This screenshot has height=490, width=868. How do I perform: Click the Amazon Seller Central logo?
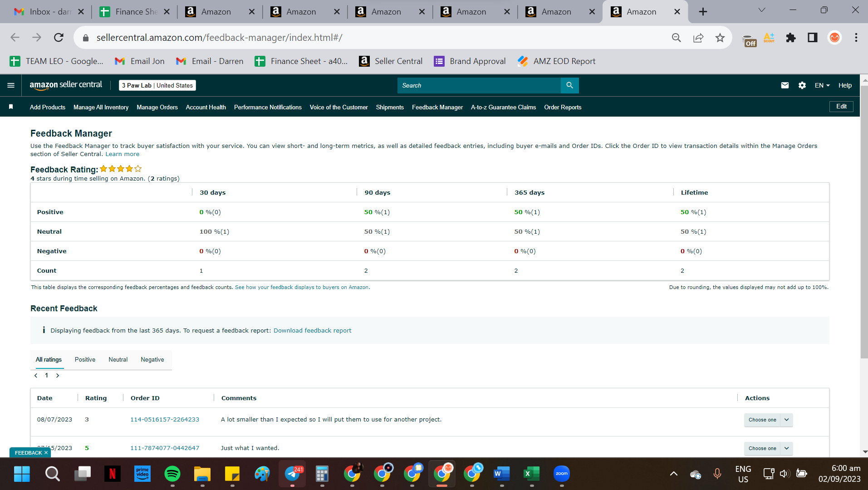(66, 85)
